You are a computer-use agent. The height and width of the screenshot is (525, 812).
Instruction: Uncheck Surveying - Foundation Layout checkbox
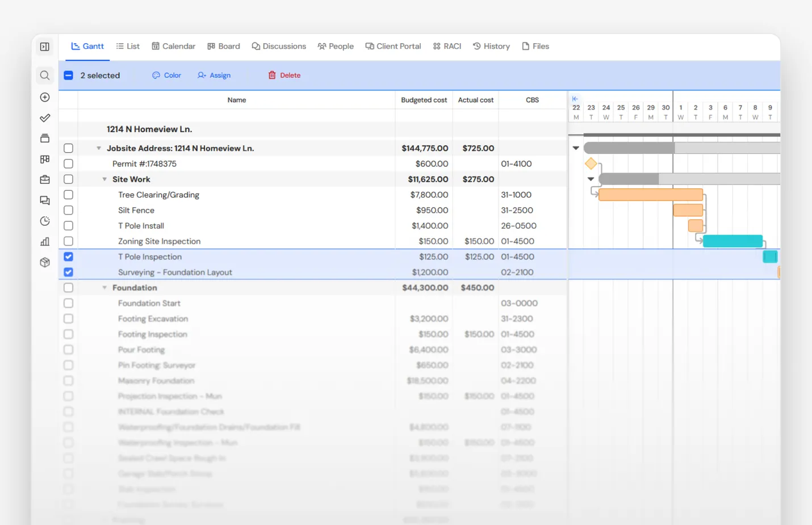click(68, 272)
